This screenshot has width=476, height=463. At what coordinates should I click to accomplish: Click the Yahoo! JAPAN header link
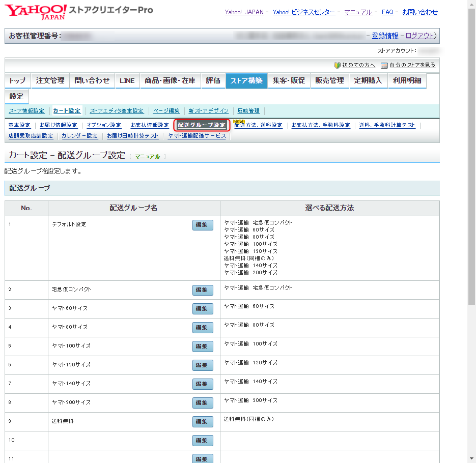[244, 12]
